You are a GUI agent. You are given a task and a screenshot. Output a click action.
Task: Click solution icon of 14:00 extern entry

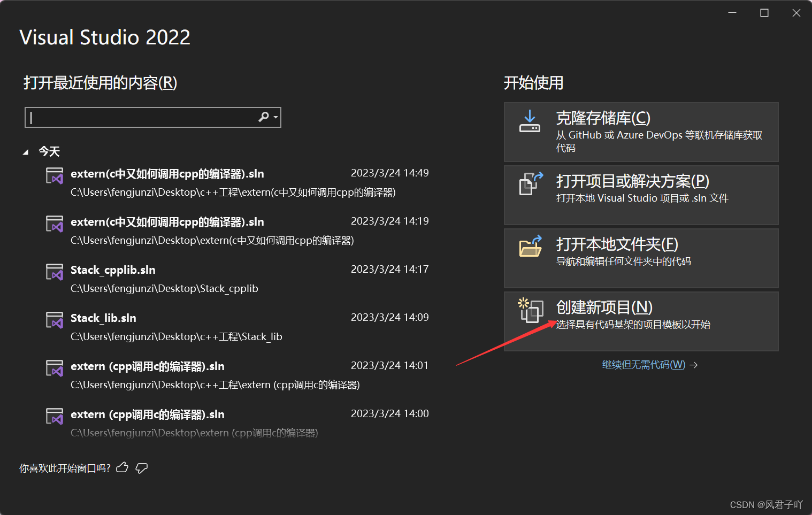point(55,417)
